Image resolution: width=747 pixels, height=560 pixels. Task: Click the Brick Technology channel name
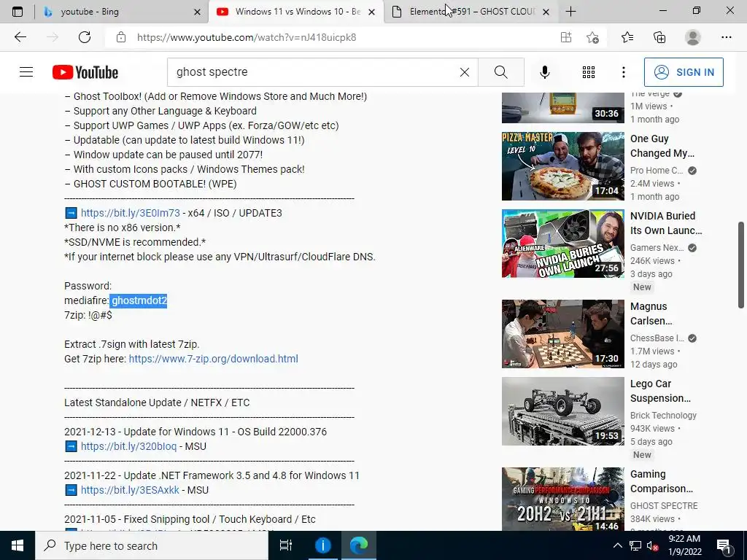pos(663,415)
